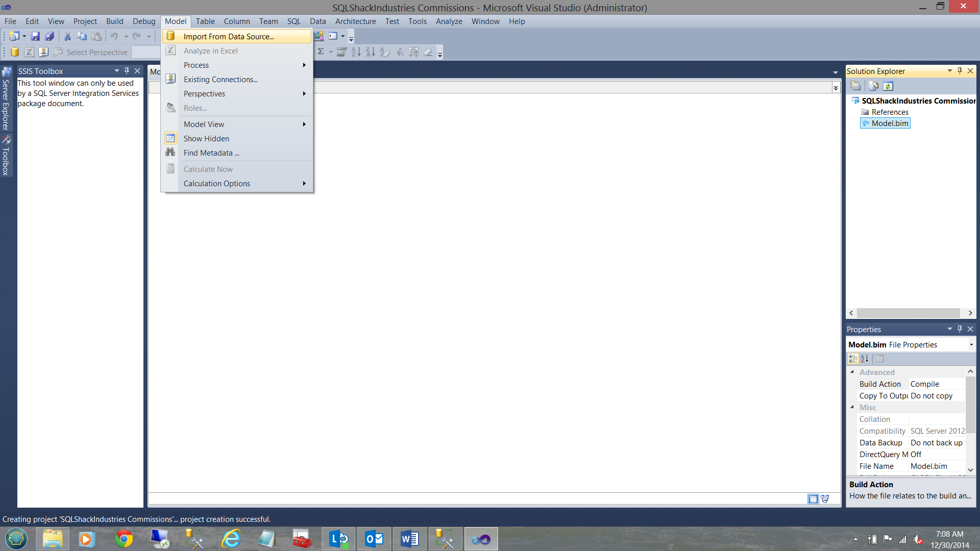The width and height of the screenshot is (980, 551).
Task: Collapse the Advanced properties section
Action: coord(852,372)
